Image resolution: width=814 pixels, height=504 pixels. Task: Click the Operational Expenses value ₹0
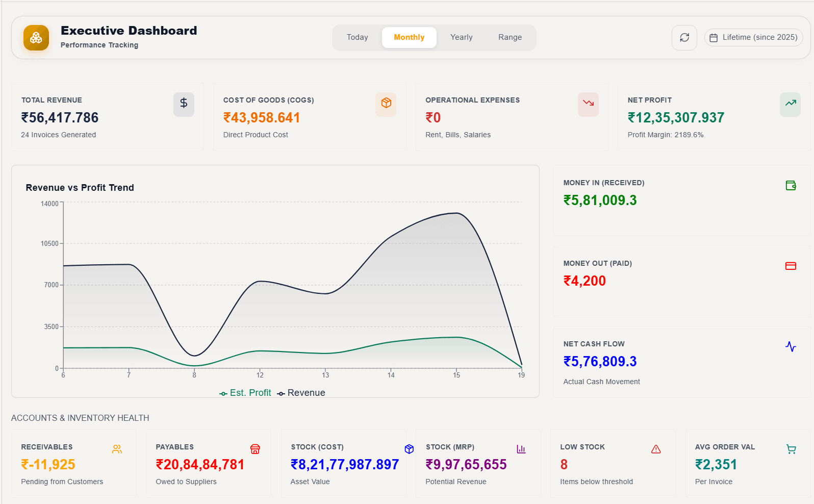coord(433,118)
